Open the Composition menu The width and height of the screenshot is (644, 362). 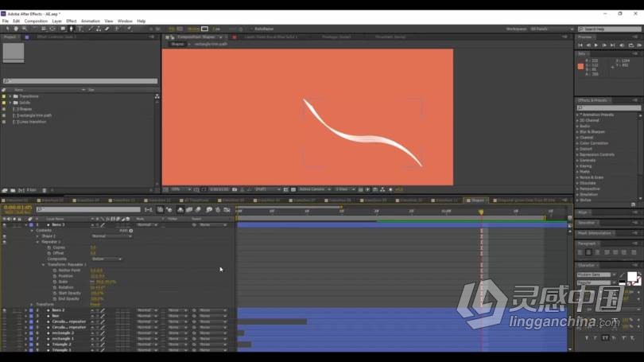[x=36, y=21]
